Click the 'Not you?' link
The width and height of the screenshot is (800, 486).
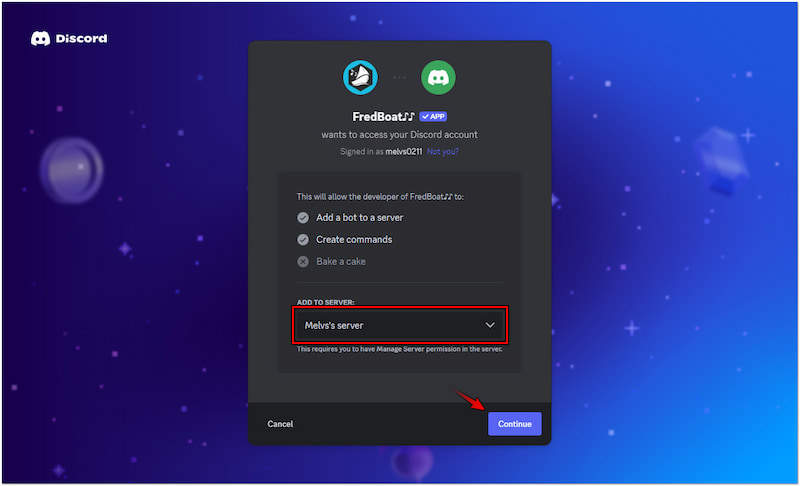point(443,151)
